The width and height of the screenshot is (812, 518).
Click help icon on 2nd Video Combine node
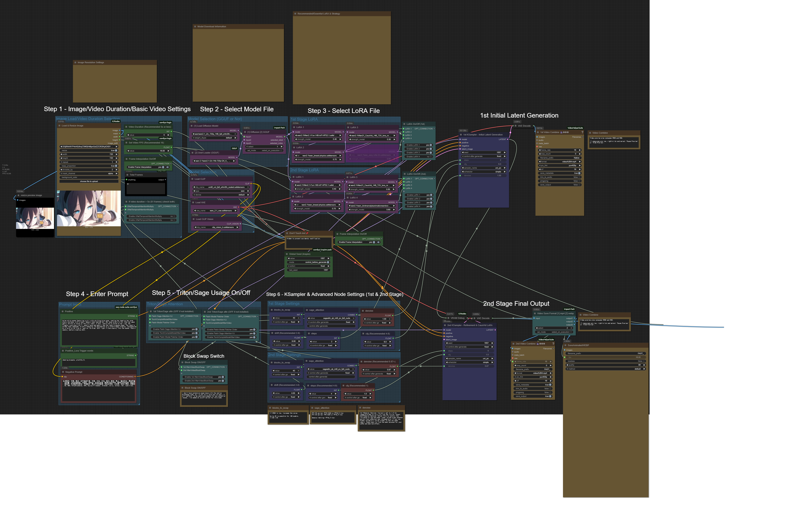[x=553, y=344]
